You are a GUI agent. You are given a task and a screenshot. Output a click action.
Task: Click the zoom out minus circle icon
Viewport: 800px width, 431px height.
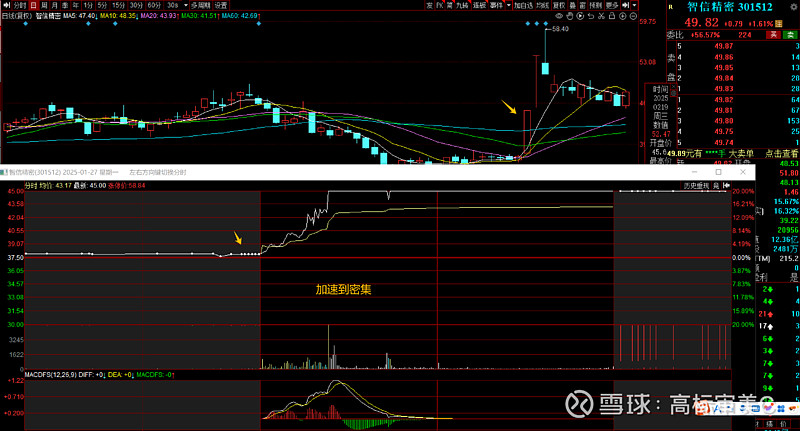coord(633,16)
